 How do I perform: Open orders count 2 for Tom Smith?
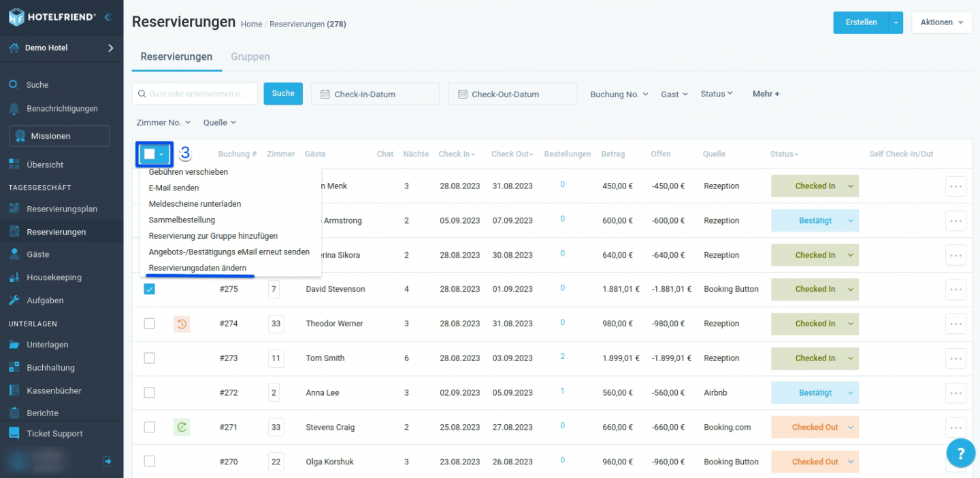(x=562, y=356)
